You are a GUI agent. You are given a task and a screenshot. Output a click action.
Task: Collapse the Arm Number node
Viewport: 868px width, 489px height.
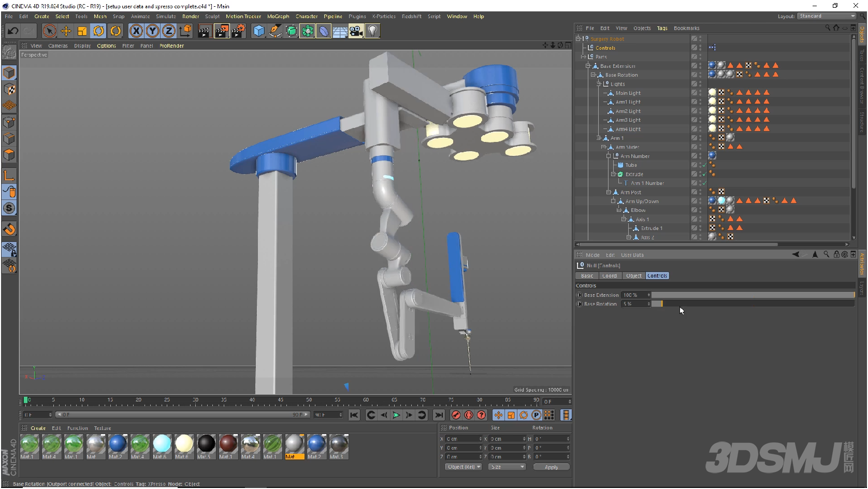[x=609, y=156]
